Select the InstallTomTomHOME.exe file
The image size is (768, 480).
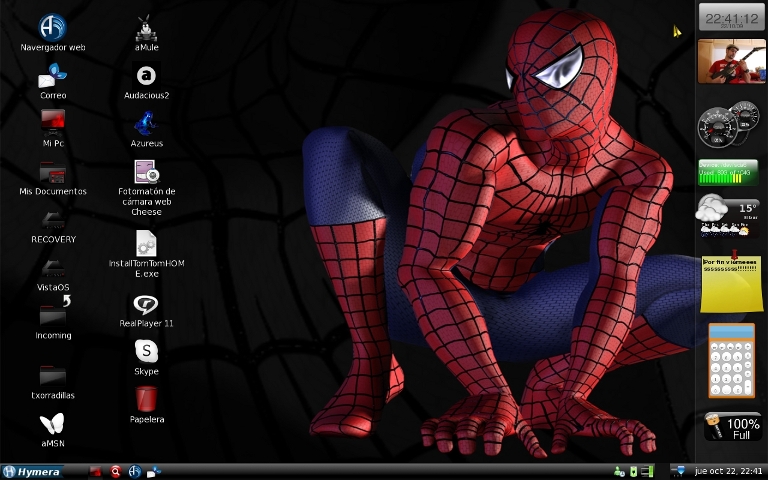145,243
